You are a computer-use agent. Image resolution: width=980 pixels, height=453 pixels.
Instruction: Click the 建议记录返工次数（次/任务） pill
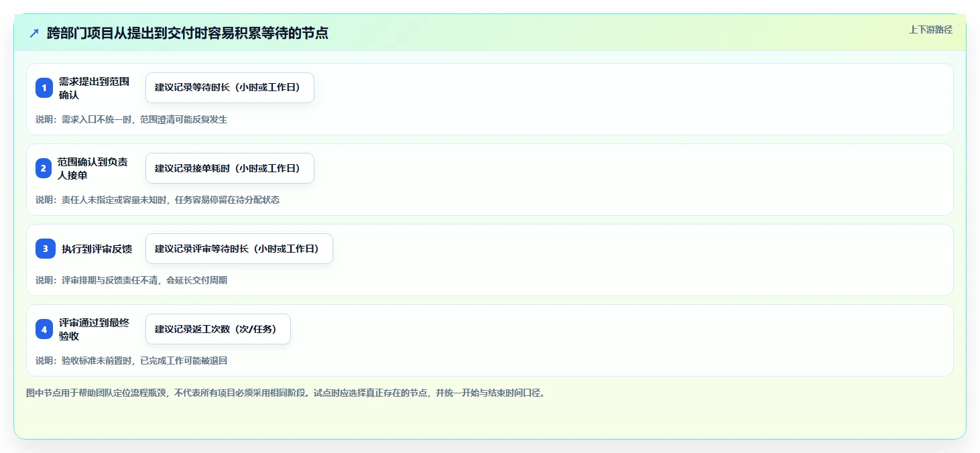218,329
